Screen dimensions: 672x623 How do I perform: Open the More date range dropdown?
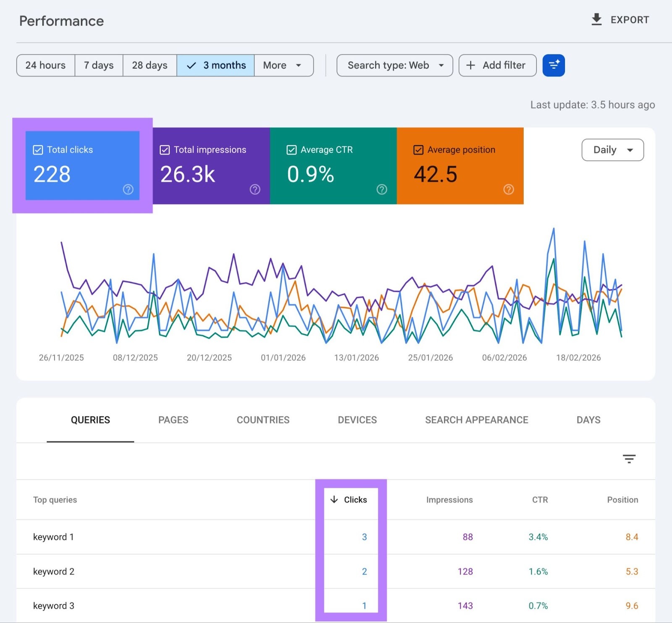point(284,65)
